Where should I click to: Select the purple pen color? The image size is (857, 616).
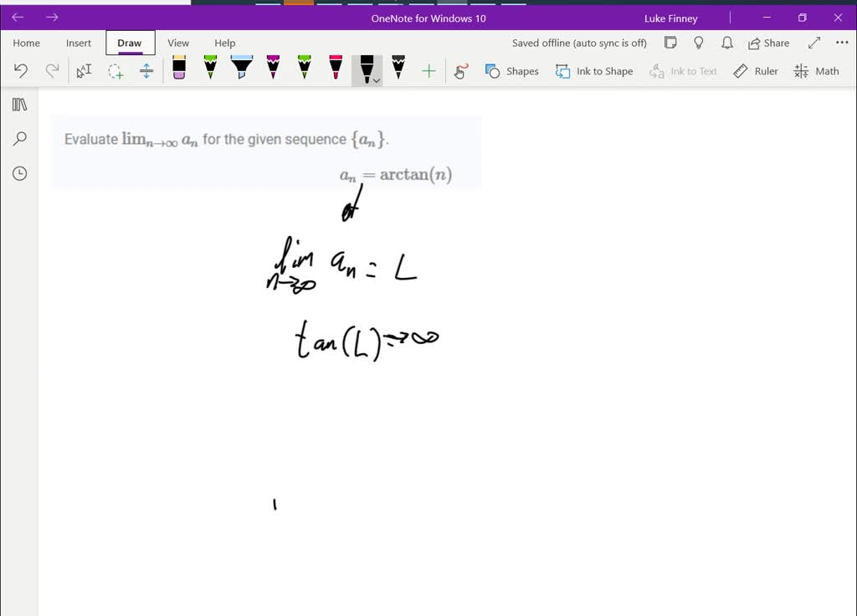coord(271,70)
